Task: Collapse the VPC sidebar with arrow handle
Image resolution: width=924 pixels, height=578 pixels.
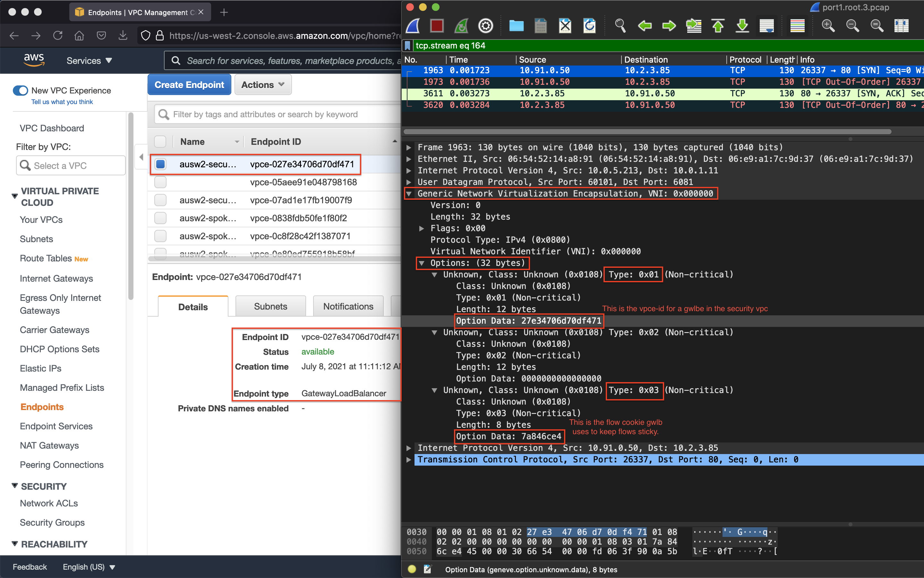Action: [141, 157]
